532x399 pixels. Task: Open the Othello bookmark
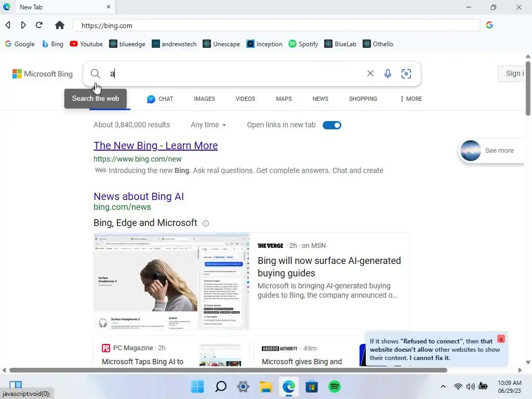point(378,44)
